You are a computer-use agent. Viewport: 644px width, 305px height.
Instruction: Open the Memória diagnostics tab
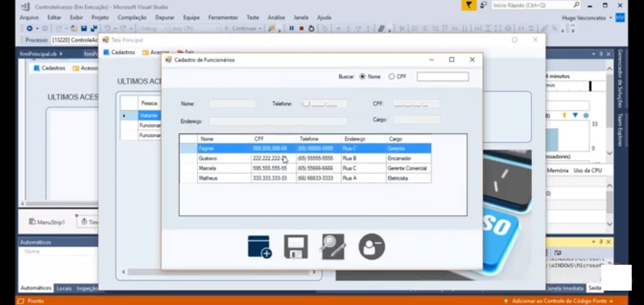click(x=557, y=170)
